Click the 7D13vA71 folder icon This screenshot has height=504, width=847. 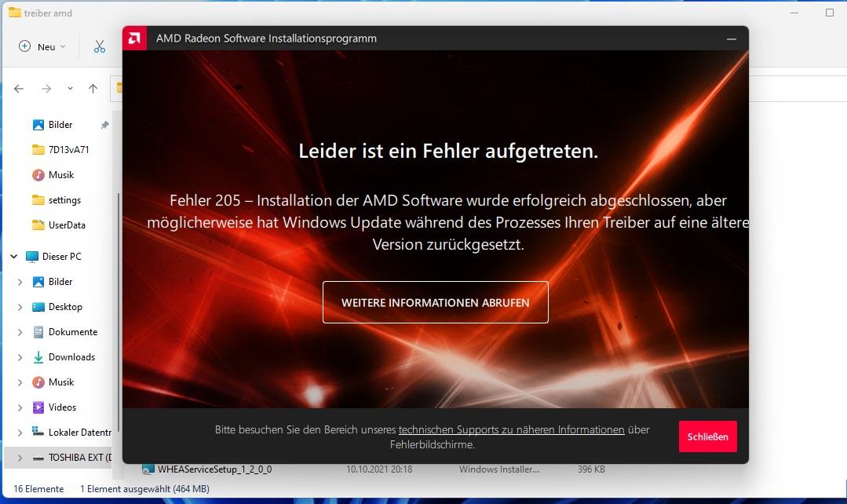pyautogui.click(x=38, y=150)
